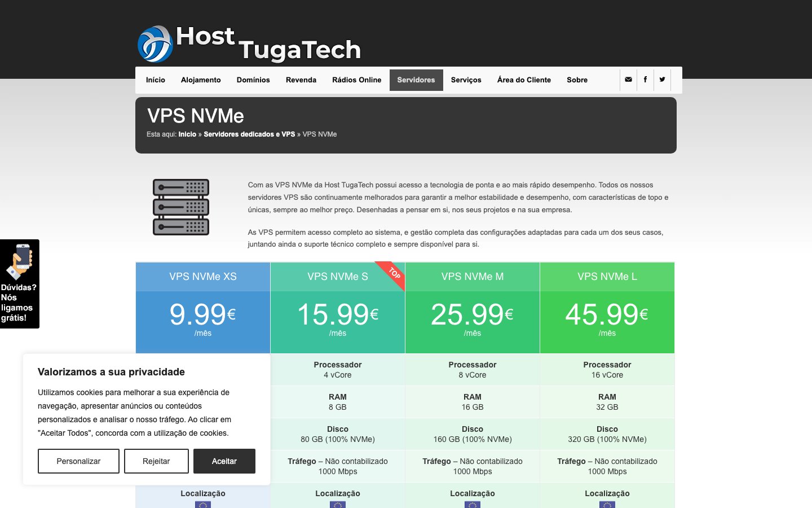
Task: Open the Área do Cliente menu
Action: point(524,80)
